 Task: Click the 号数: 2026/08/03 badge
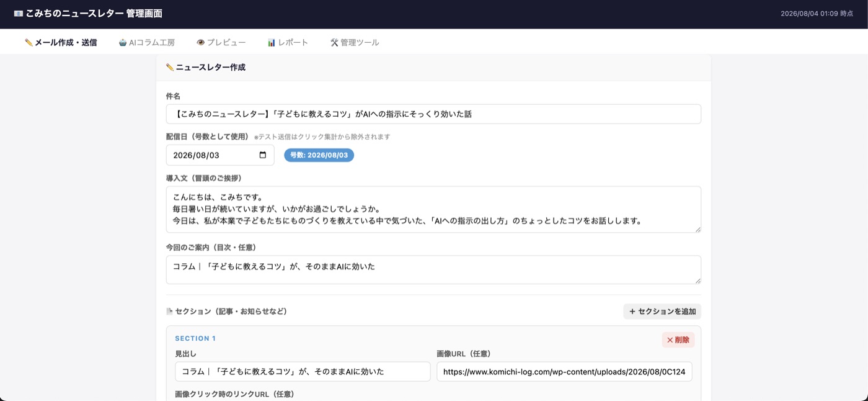tap(319, 155)
